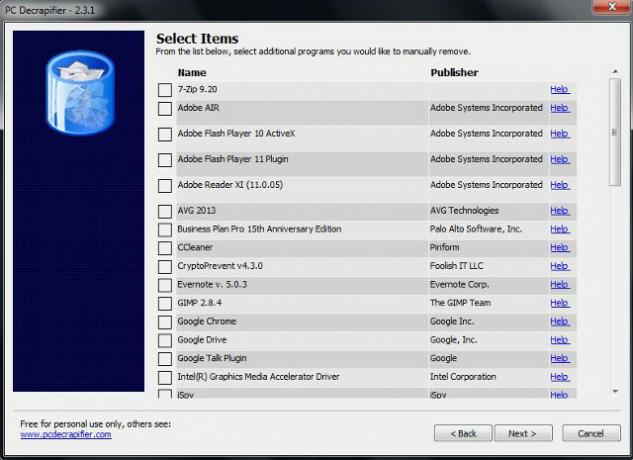Cancel the wizard
The image size is (633, 460).
pos(591,433)
